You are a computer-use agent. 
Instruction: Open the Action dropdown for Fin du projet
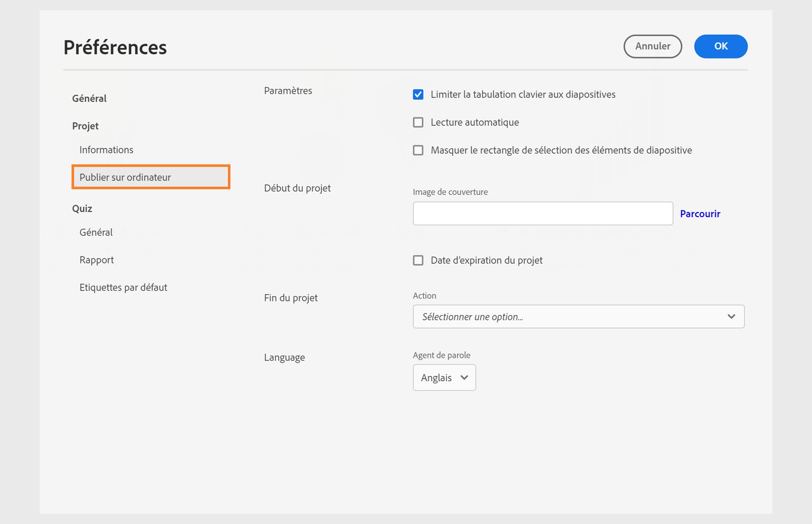[x=578, y=317]
